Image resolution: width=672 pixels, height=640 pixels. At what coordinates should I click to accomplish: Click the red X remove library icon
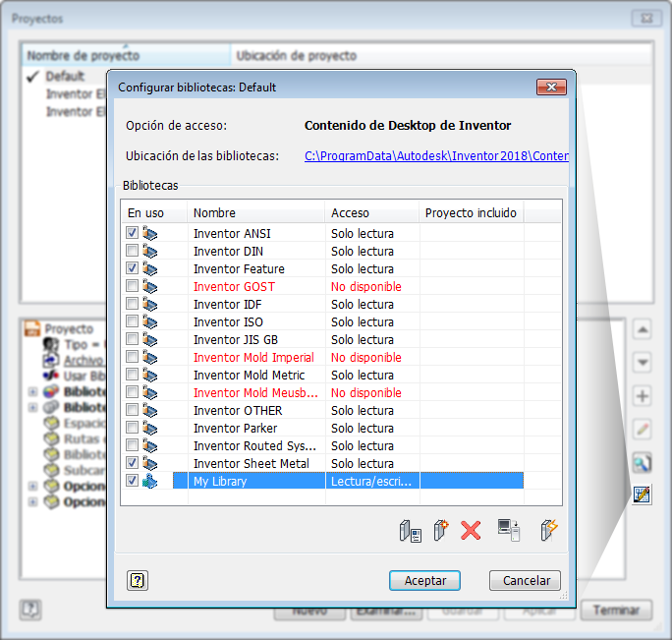click(471, 531)
